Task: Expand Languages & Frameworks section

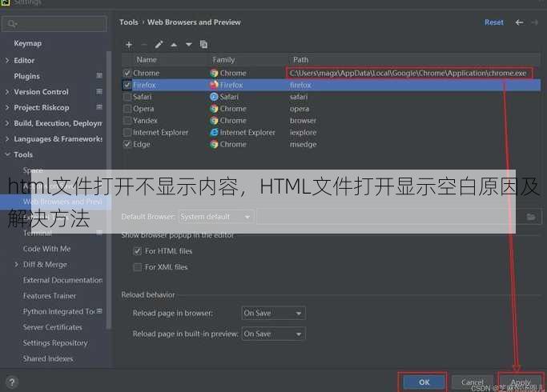Action: pyautogui.click(x=7, y=138)
